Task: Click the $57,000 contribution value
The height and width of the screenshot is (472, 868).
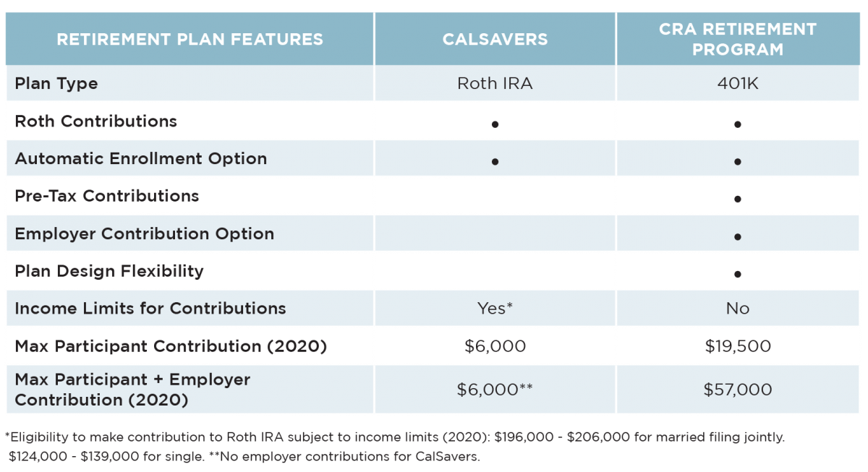Action: (x=737, y=390)
